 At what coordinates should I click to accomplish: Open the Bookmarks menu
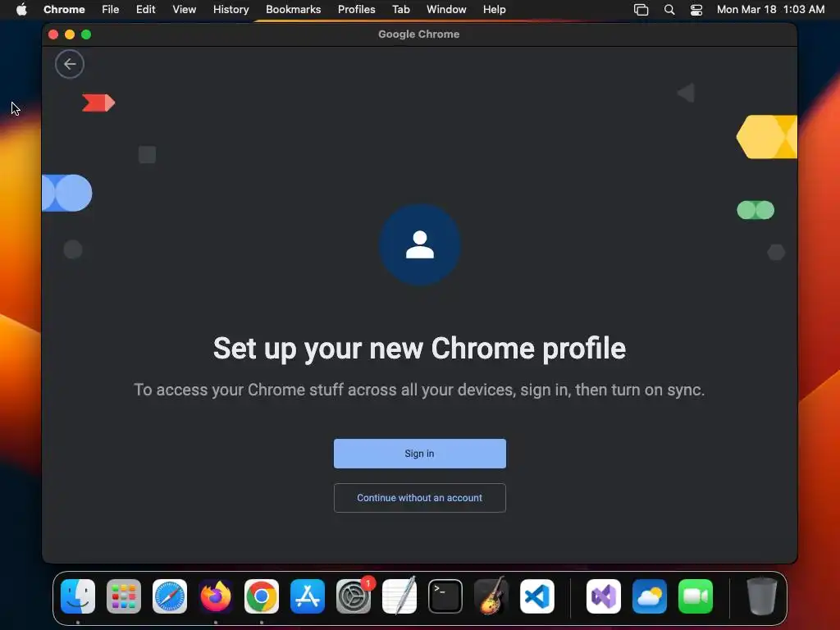[294, 10]
